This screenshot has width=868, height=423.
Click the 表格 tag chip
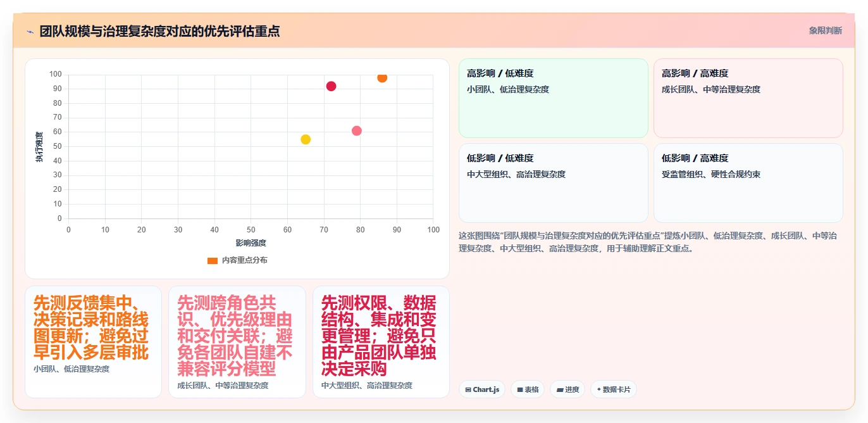coord(528,389)
